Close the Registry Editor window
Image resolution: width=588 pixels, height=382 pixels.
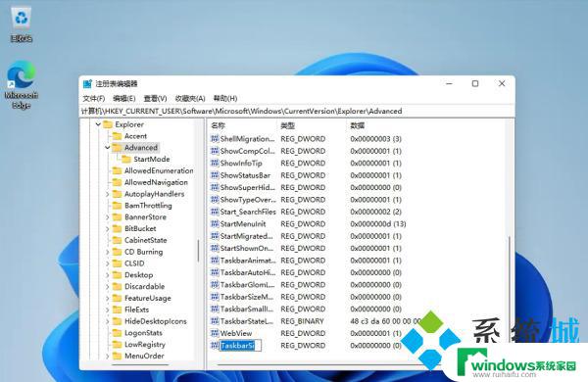coord(502,83)
